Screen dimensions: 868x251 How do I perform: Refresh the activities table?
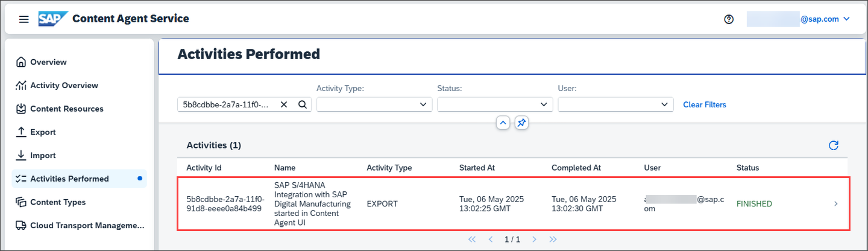[834, 145]
